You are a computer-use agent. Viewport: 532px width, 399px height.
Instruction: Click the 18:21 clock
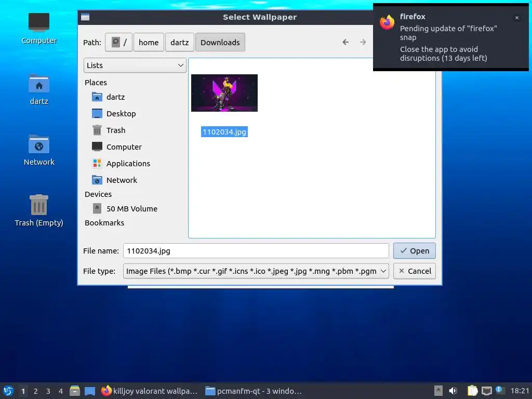pos(520,391)
